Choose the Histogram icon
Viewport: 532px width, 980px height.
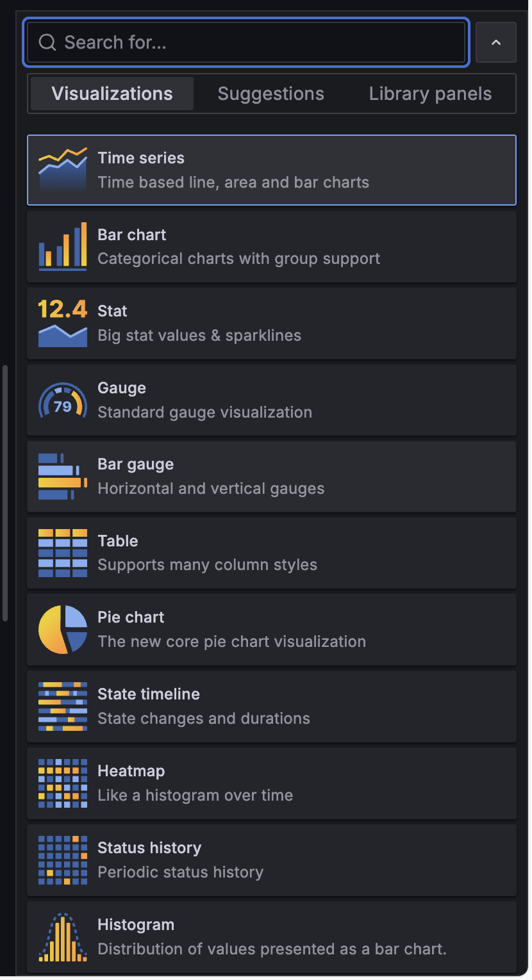coord(63,937)
